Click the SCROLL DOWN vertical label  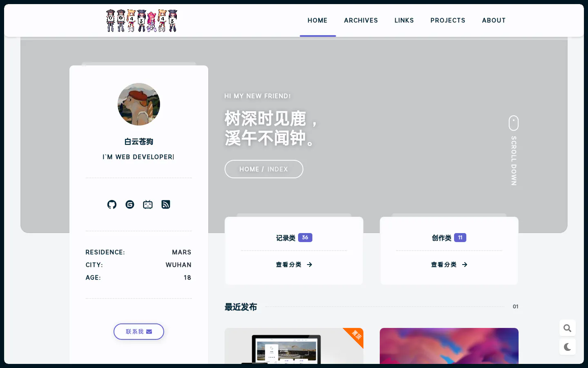[x=514, y=161]
